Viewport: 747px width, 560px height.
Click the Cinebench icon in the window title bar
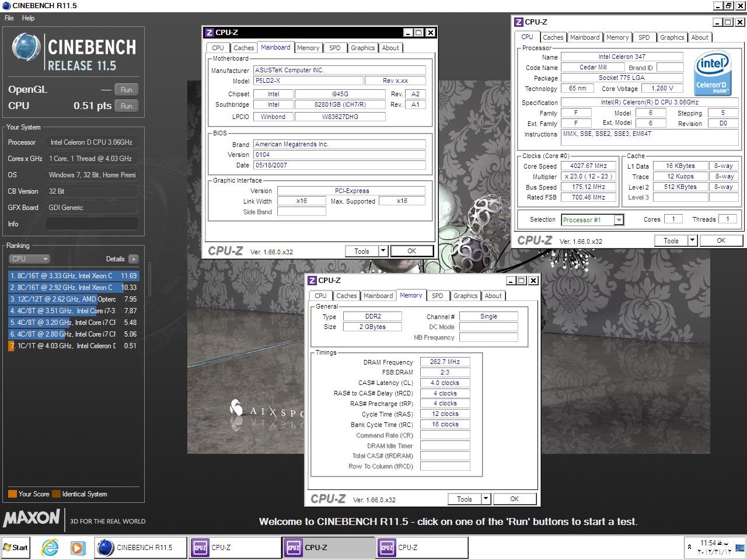tap(6, 5)
